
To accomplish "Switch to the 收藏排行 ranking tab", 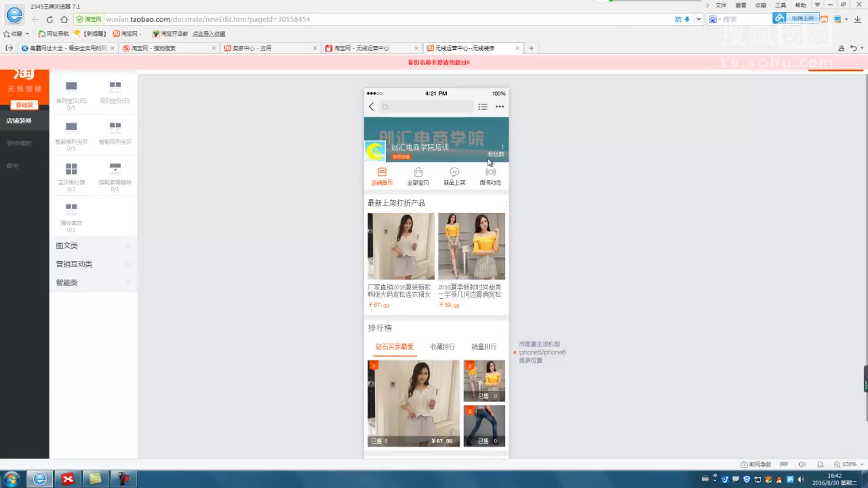I will [x=442, y=347].
